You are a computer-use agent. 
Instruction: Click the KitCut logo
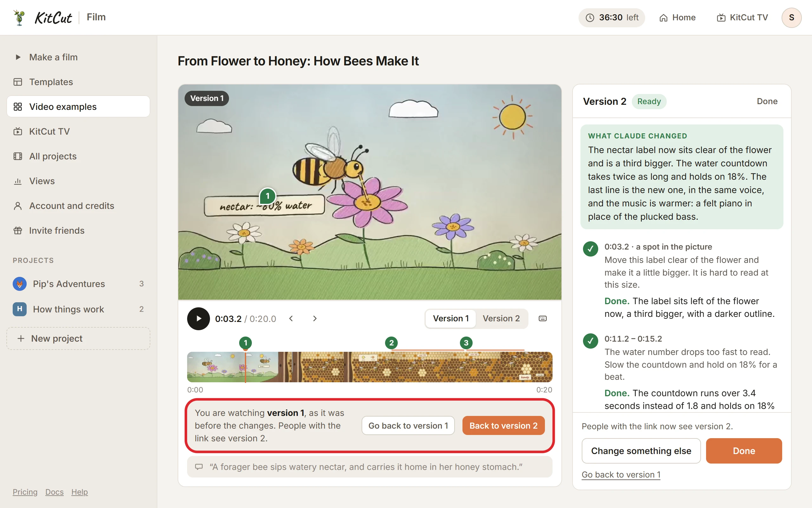pyautogui.click(x=42, y=17)
